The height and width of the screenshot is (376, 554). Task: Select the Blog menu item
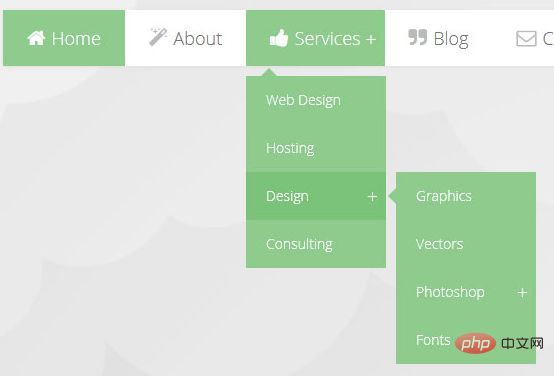click(438, 38)
